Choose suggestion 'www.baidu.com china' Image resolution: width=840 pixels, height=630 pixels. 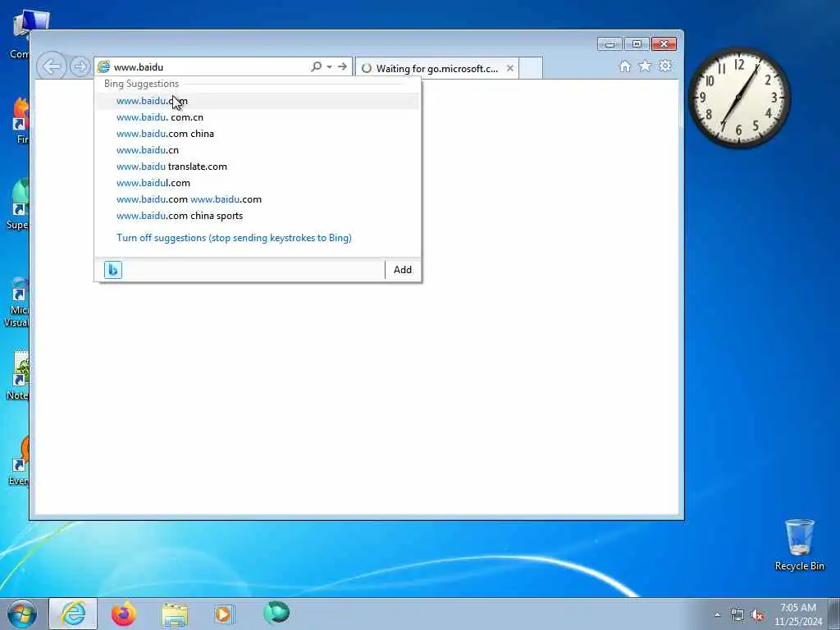point(258,134)
